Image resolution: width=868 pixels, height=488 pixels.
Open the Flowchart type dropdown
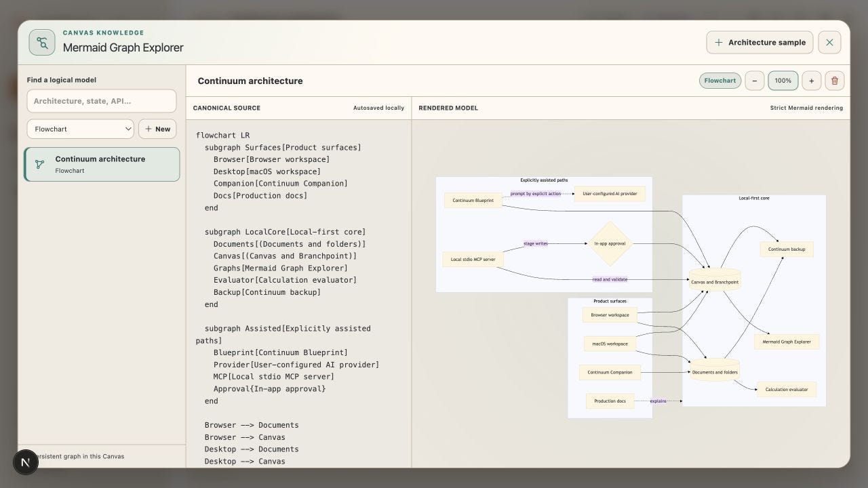pyautogui.click(x=81, y=129)
